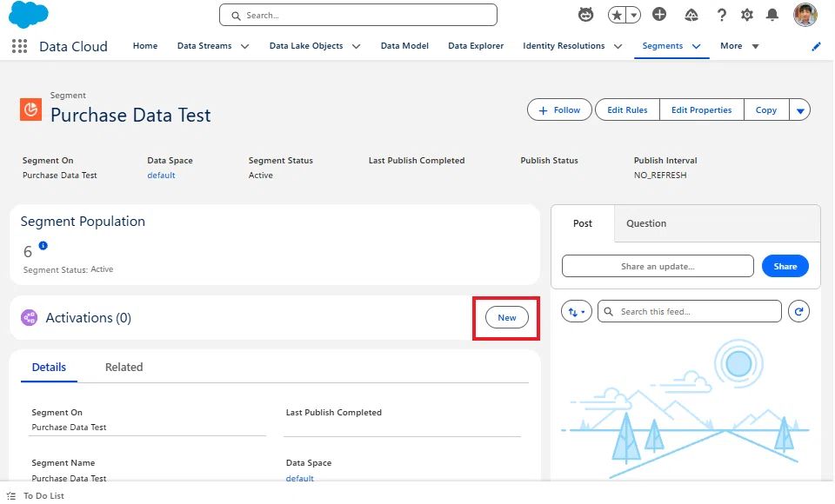Click the Activations (0) heading

(x=89, y=318)
